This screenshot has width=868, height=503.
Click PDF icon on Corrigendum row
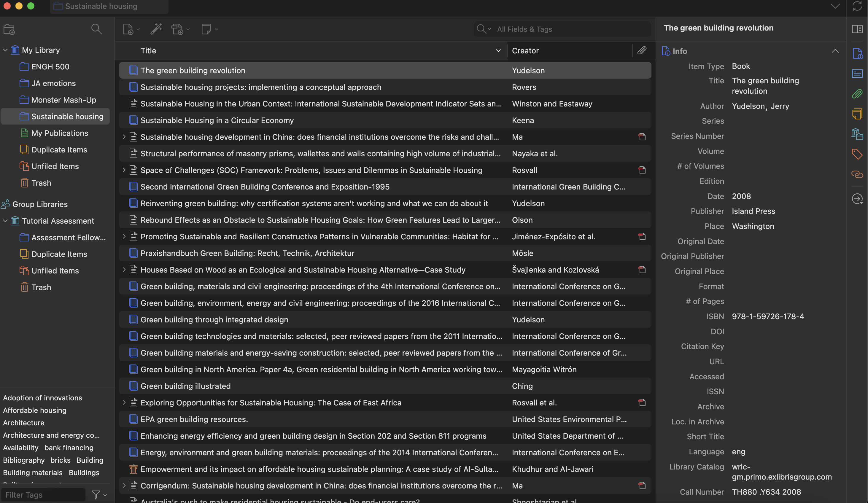pos(642,486)
